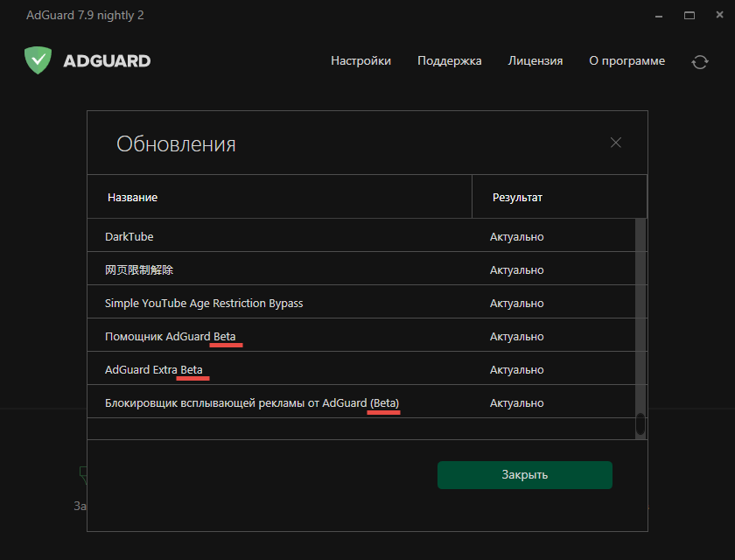
Task: Click the check for updates refresh icon
Action: pyautogui.click(x=700, y=61)
